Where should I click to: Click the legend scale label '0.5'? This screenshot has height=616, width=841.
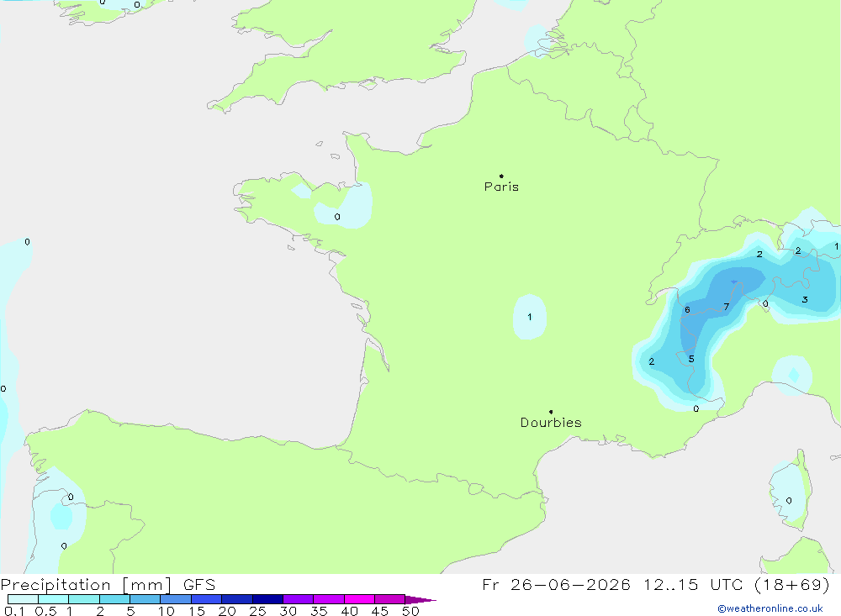[45, 611]
